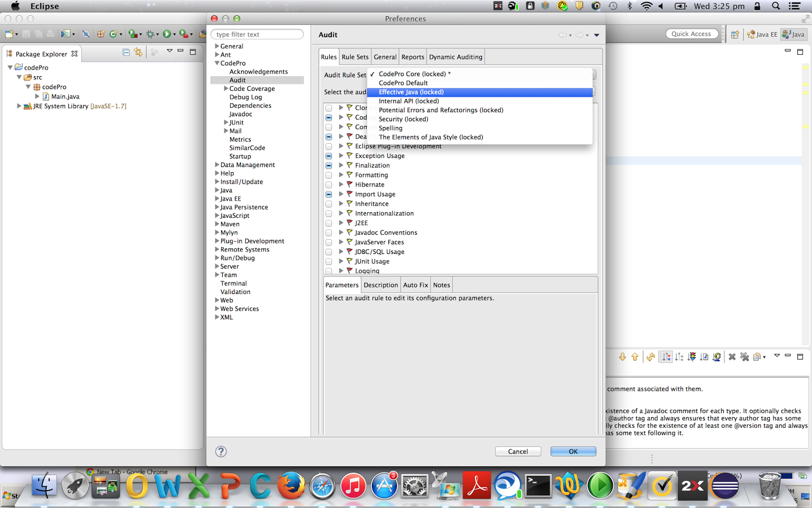Viewport: 812px width, 508px height.
Task: Click the Cancel button
Action: tap(518, 451)
